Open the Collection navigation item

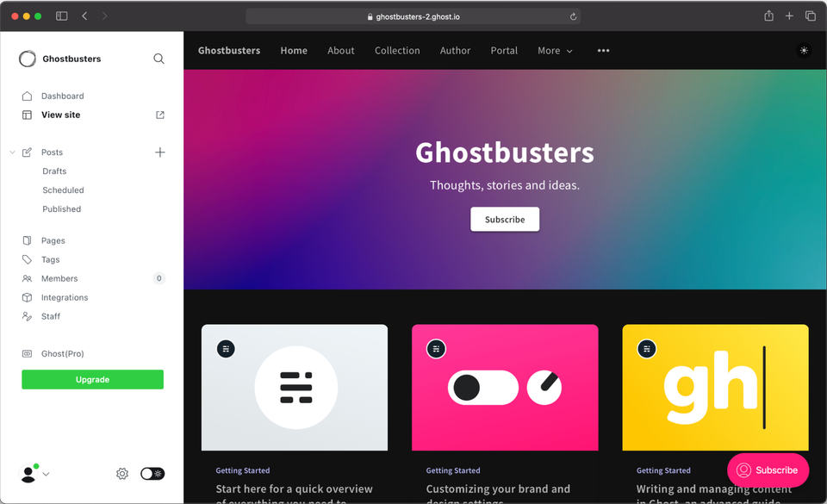pyautogui.click(x=397, y=51)
